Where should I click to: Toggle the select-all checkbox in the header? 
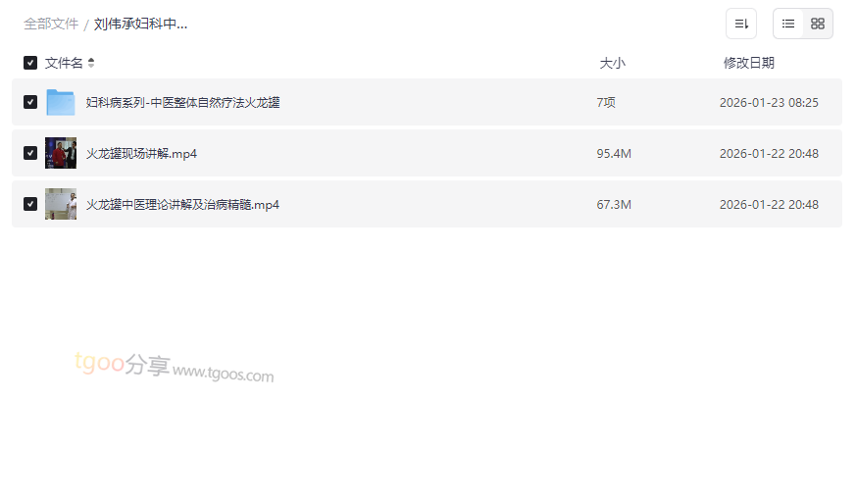tap(30, 63)
